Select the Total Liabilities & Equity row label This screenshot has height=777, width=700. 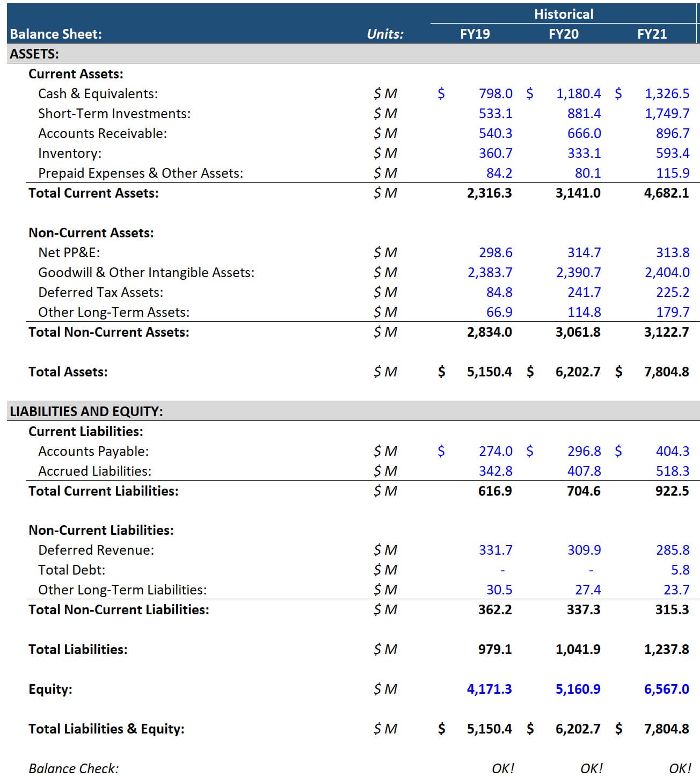106,729
